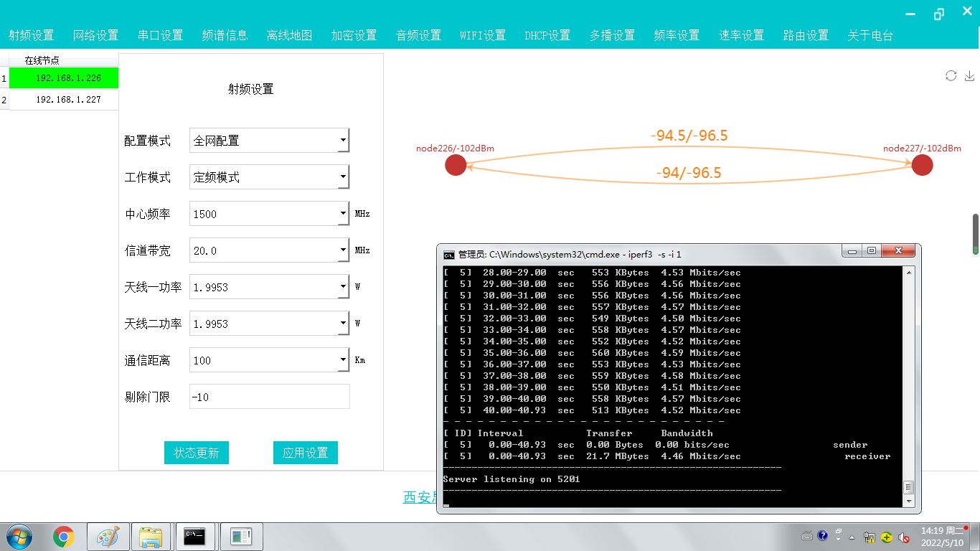Open the 天线二功率 dropdown arrow
Screen dimensions: 980x551
pos(344,324)
